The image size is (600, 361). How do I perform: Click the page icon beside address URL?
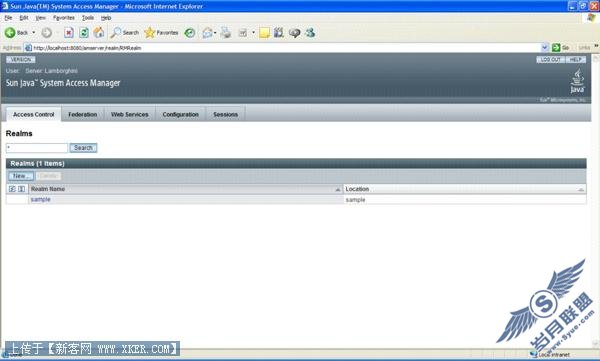28,48
